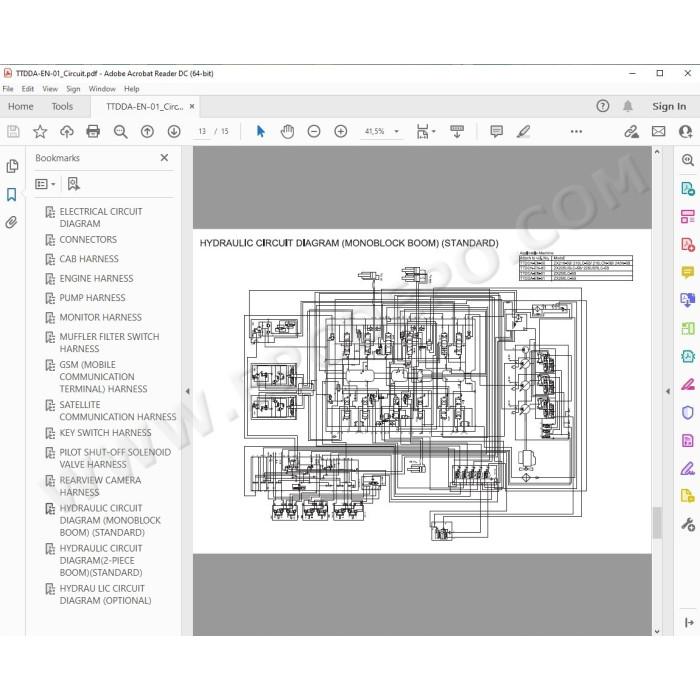
Task: Click the Sign In button
Action: click(x=669, y=106)
